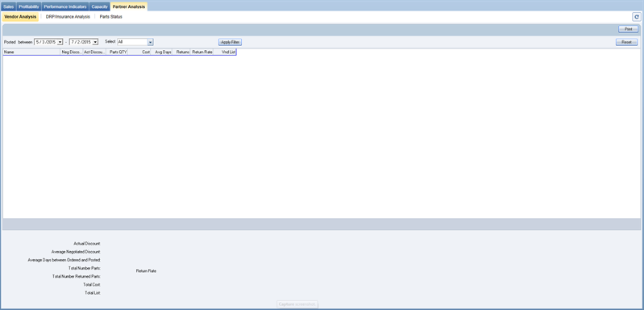The width and height of the screenshot is (644, 310).
Task: Click the Total Number Returned Parts label
Action: (77, 276)
